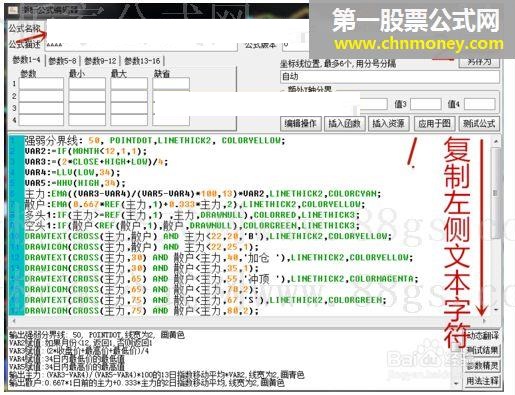
Task: Click the VAR4:=LLV(LOW,34) line
Action: (x=72, y=172)
